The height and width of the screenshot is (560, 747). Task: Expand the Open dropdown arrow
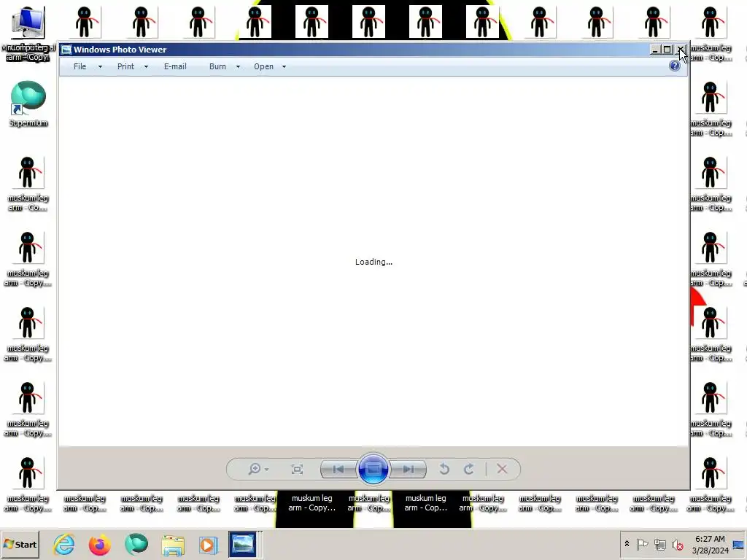click(x=285, y=66)
